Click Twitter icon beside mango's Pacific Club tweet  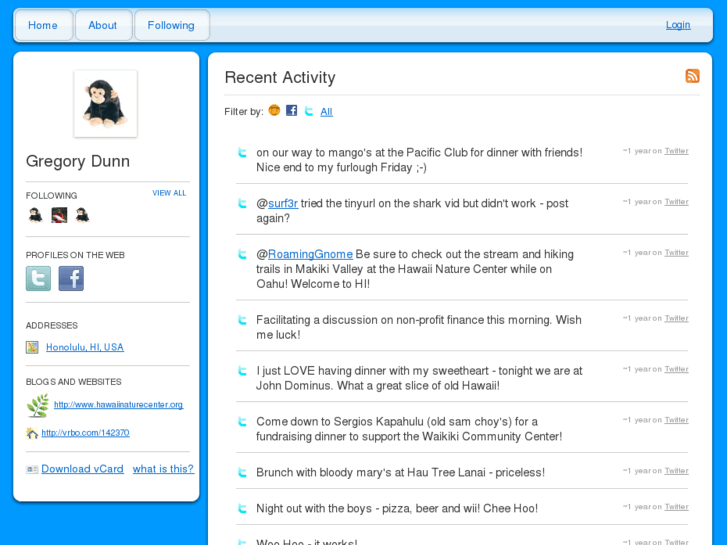tap(242, 153)
